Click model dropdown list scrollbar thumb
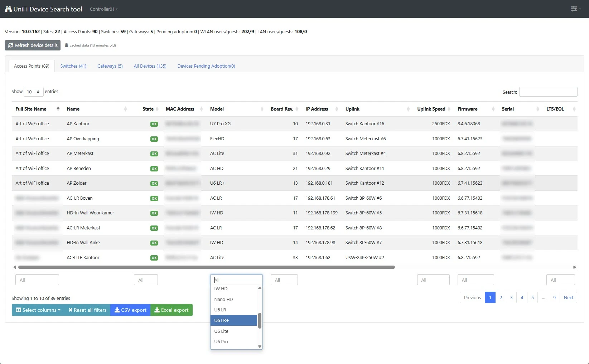Screen dimensions: 589x364 point(260,320)
